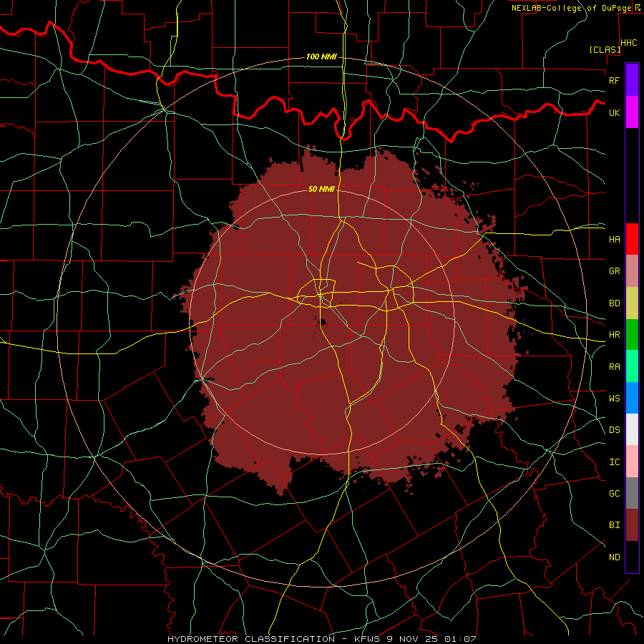Click the BI dark-red legend swatch
The height and width of the screenshot is (644, 644).
pyautogui.click(x=632, y=525)
